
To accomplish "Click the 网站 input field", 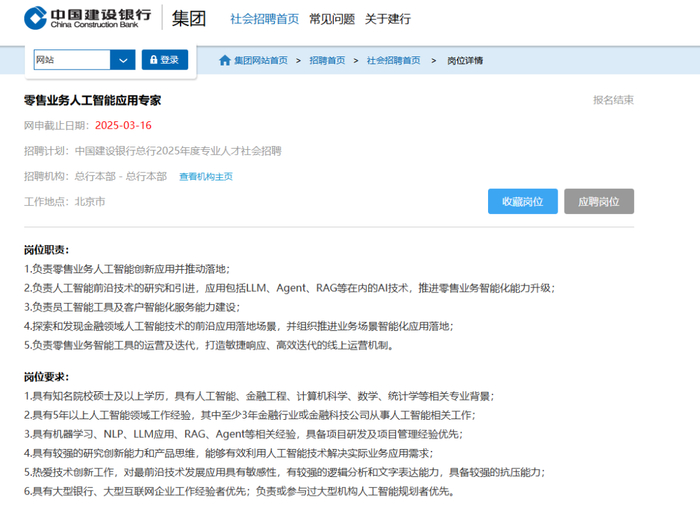I will point(72,60).
